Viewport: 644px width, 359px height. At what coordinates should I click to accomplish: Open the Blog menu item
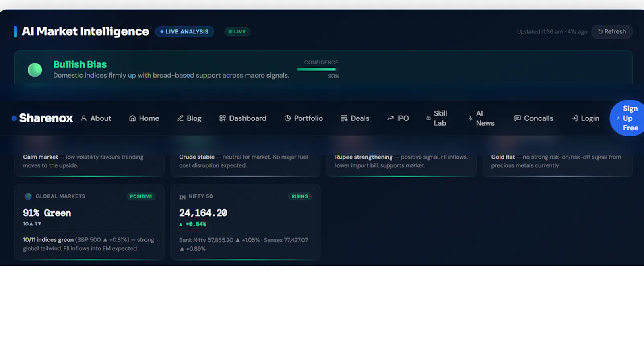pos(194,118)
